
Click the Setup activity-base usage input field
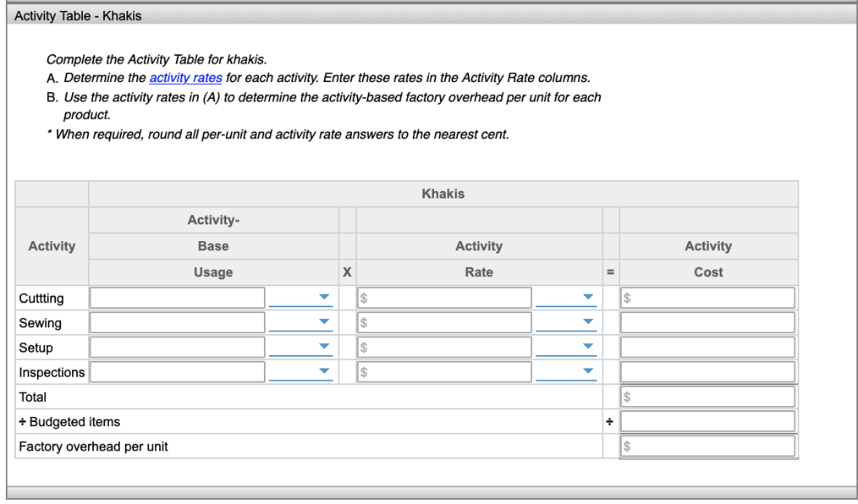tap(178, 347)
